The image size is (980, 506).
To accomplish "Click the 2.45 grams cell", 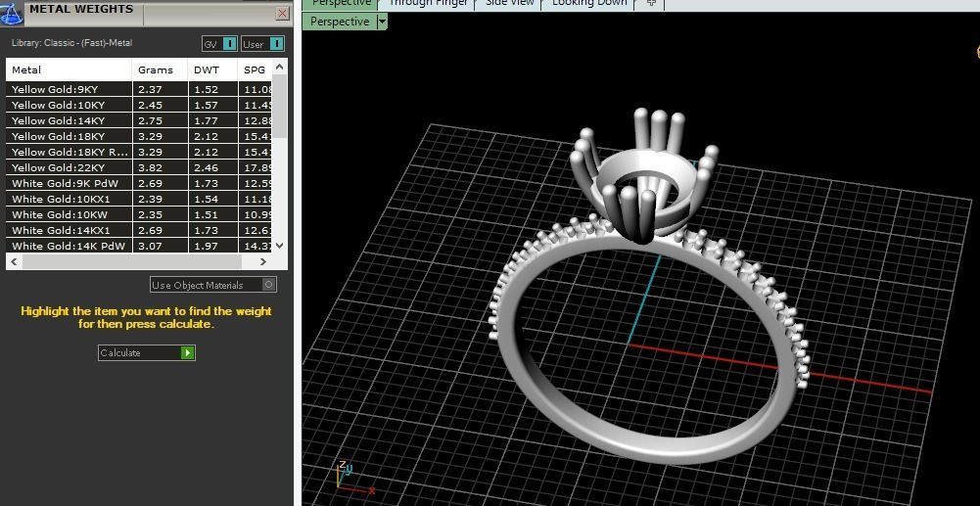I will pos(160,105).
